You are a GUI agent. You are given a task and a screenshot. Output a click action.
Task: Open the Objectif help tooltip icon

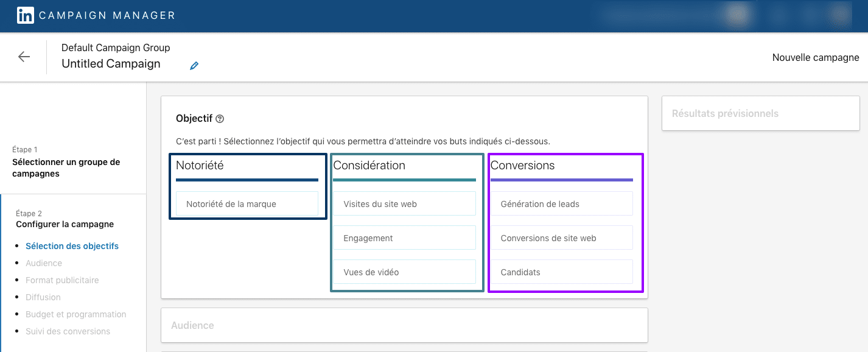click(x=220, y=118)
